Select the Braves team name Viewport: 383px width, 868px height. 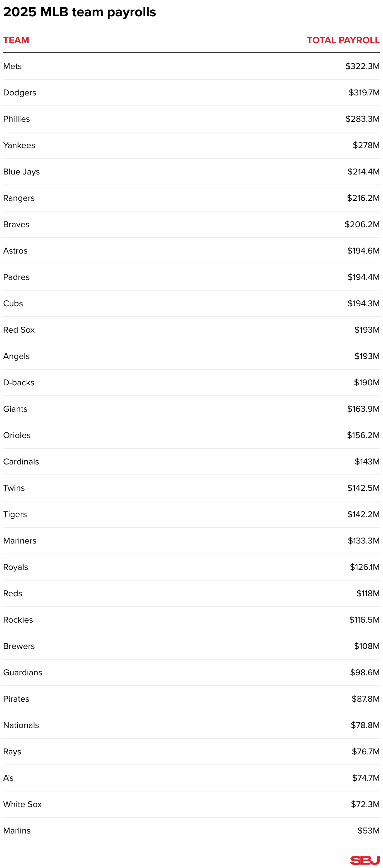(x=16, y=224)
